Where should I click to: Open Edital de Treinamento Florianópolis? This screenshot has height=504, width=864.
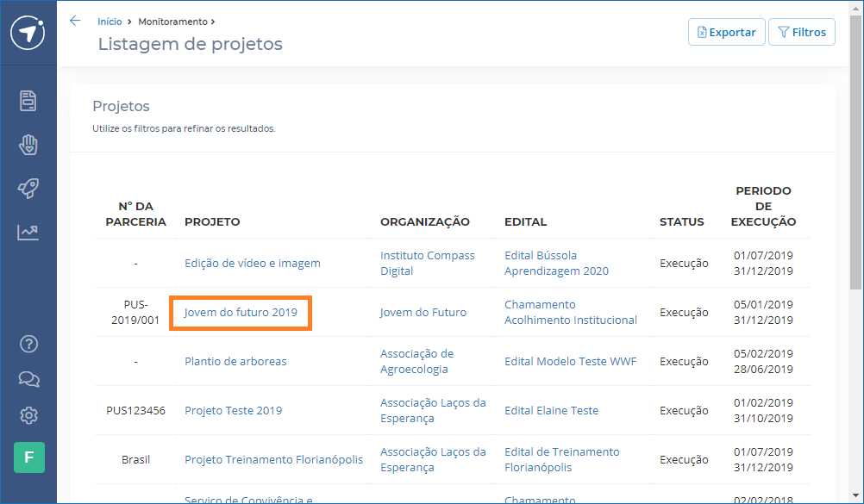pos(562,459)
